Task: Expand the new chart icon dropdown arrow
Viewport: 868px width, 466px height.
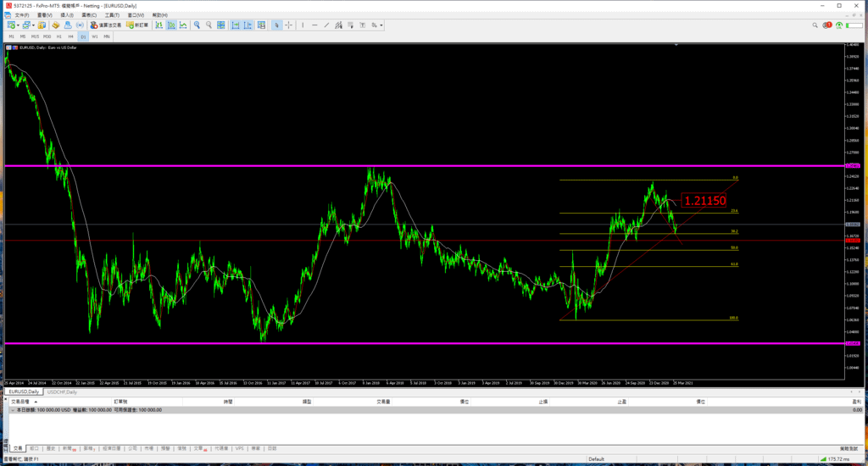Action: [18, 25]
